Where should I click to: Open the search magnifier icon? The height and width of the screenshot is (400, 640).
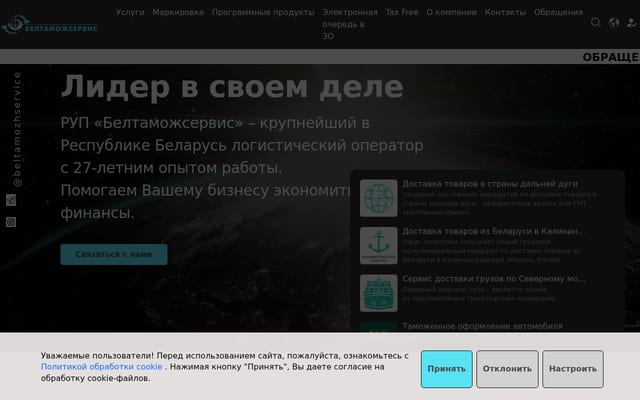tap(596, 22)
